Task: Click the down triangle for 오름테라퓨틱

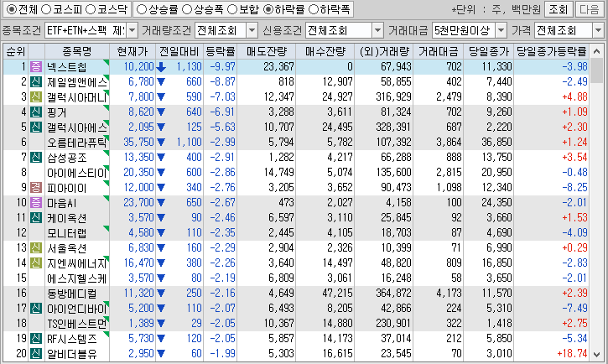Action: [x=161, y=143]
